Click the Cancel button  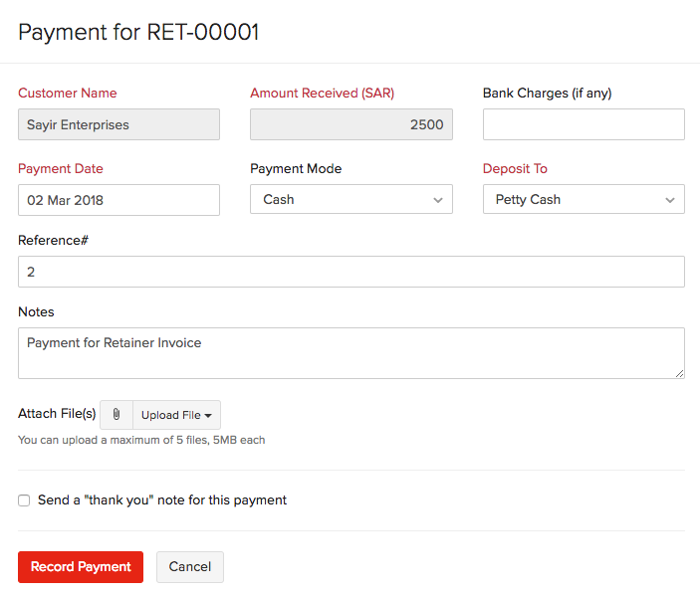190,567
